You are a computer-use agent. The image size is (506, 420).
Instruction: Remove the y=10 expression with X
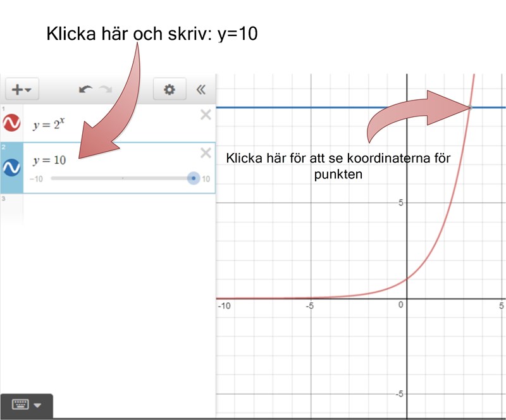pyautogui.click(x=206, y=152)
